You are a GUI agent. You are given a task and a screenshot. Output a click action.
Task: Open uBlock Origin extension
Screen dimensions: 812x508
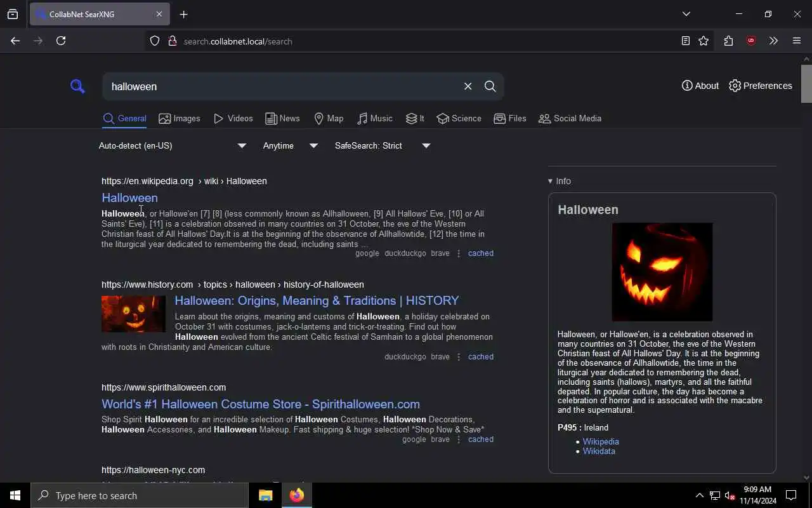[751, 41]
